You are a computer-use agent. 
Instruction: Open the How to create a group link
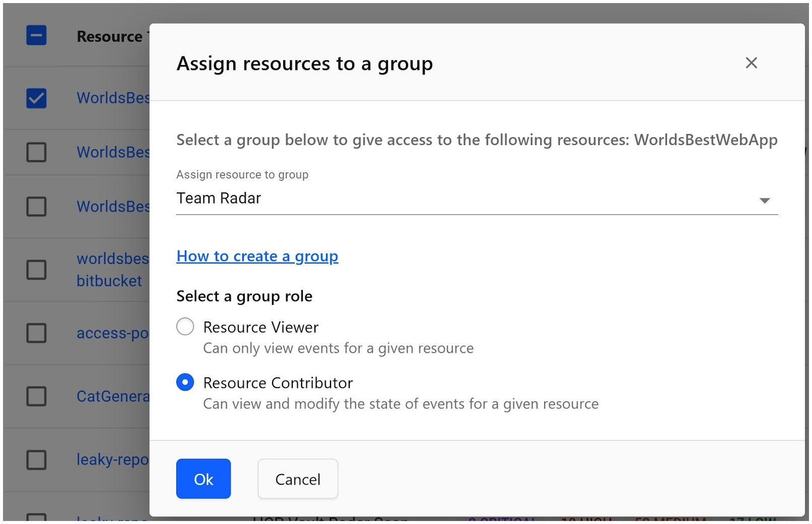click(x=256, y=256)
